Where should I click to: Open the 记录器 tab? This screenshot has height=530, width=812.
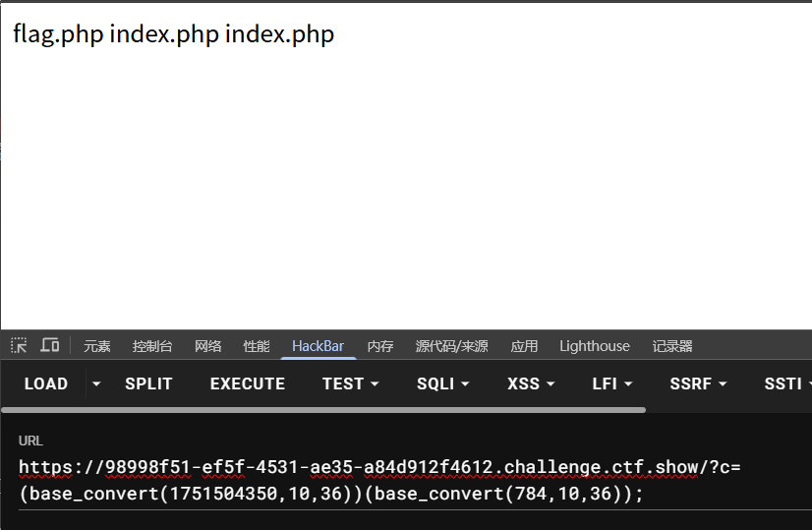(672, 346)
